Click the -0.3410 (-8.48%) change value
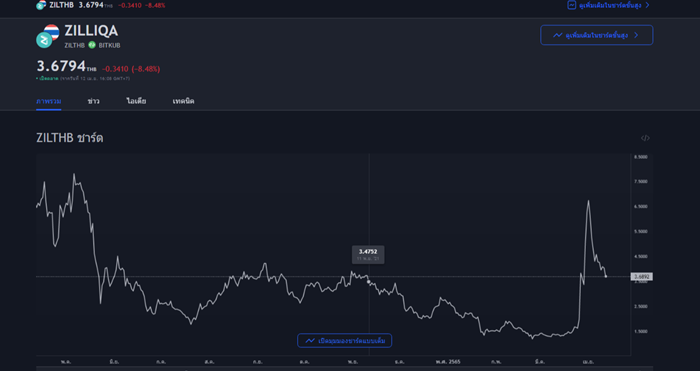 click(x=131, y=69)
